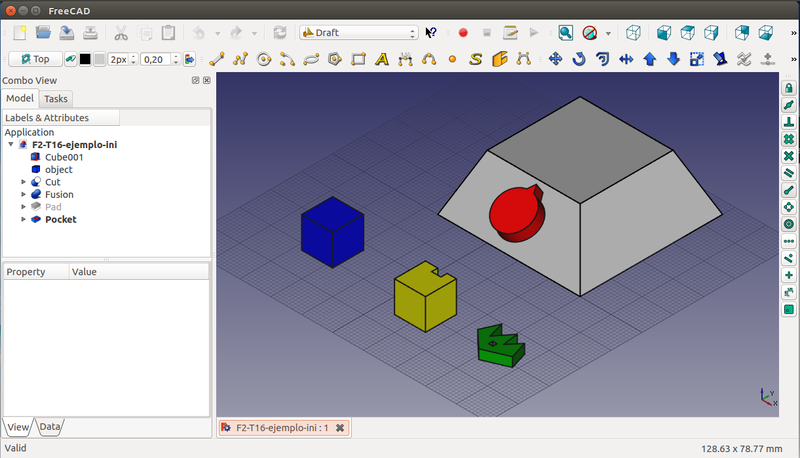
Task: Click the Draft Rotate tool
Action: (579, 59)
